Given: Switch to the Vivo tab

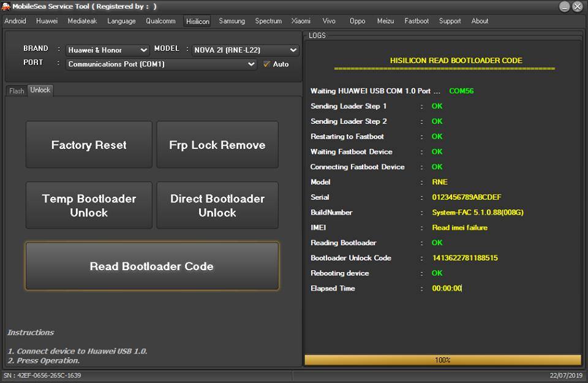Looking at the screenshot, I should pyautogui.click(x=329, y=21).
